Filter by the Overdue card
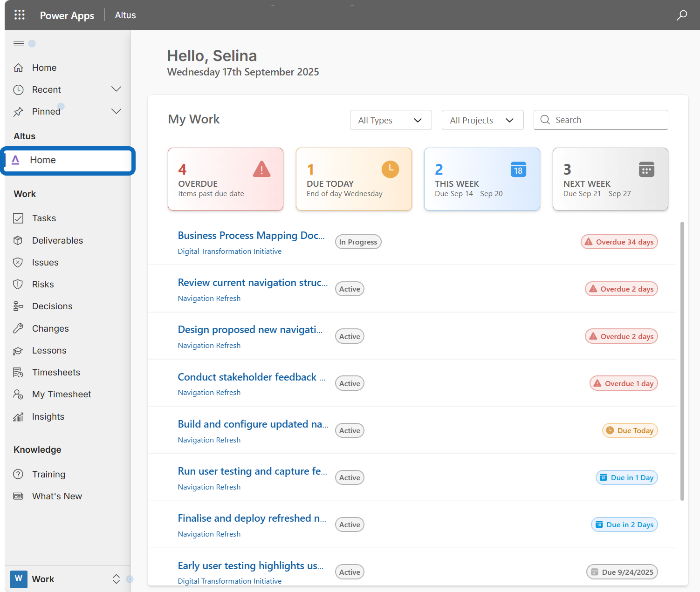This screenshot has height=592, width=700. (x=225, y=179)
